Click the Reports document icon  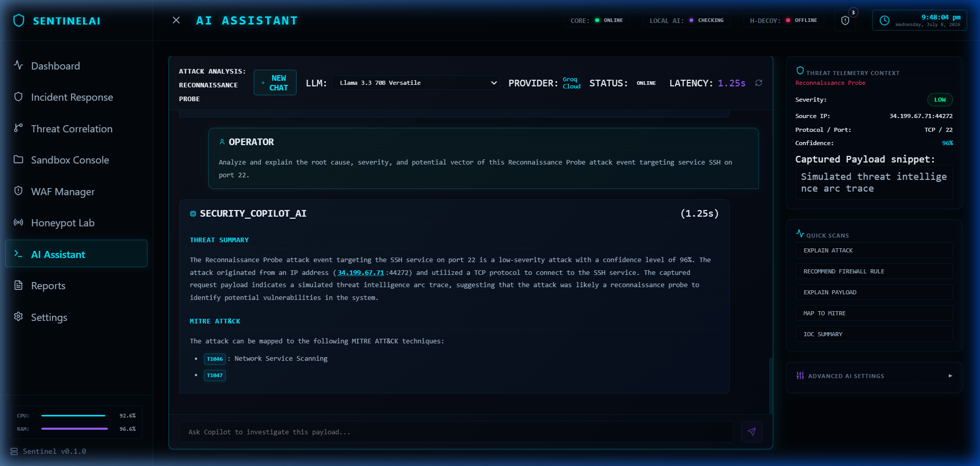18,285
